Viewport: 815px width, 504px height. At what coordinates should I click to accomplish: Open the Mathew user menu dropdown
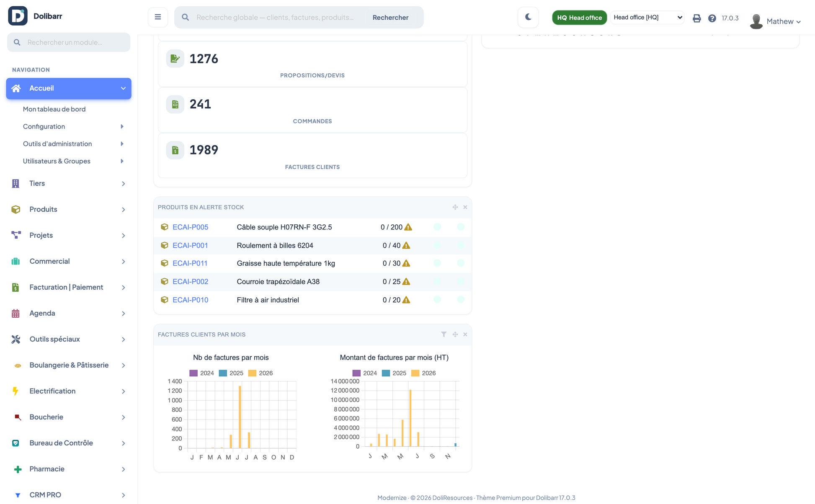[x=784, y=21]
